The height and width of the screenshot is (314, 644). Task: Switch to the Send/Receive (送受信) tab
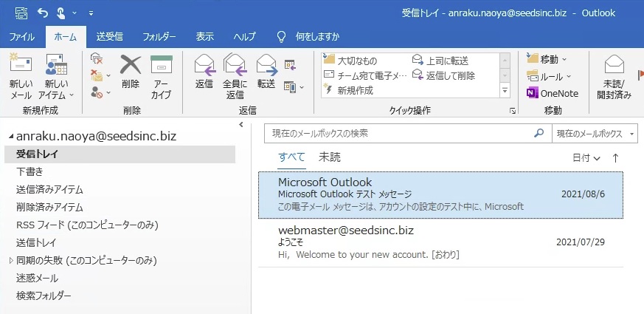(109, 36)
